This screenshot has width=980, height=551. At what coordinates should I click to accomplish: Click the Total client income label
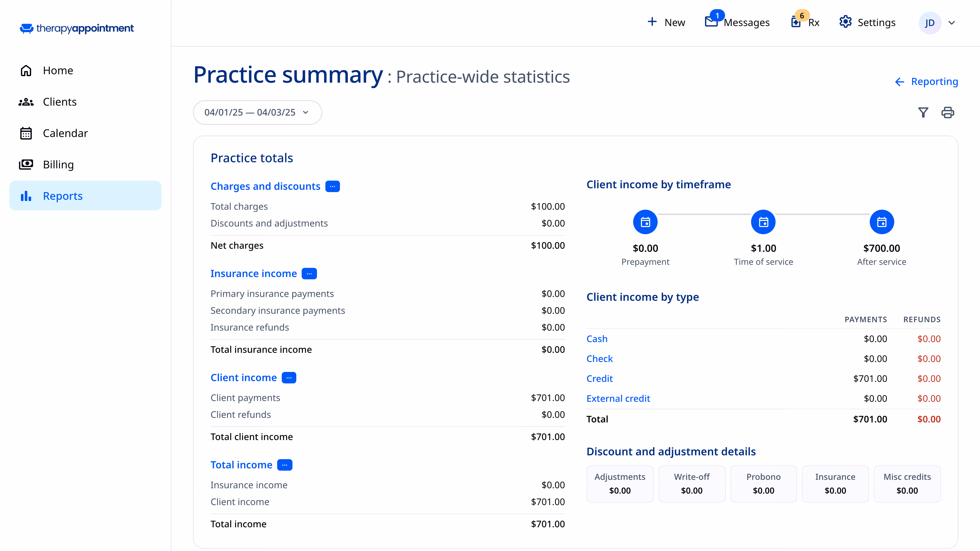coord(252,437)
